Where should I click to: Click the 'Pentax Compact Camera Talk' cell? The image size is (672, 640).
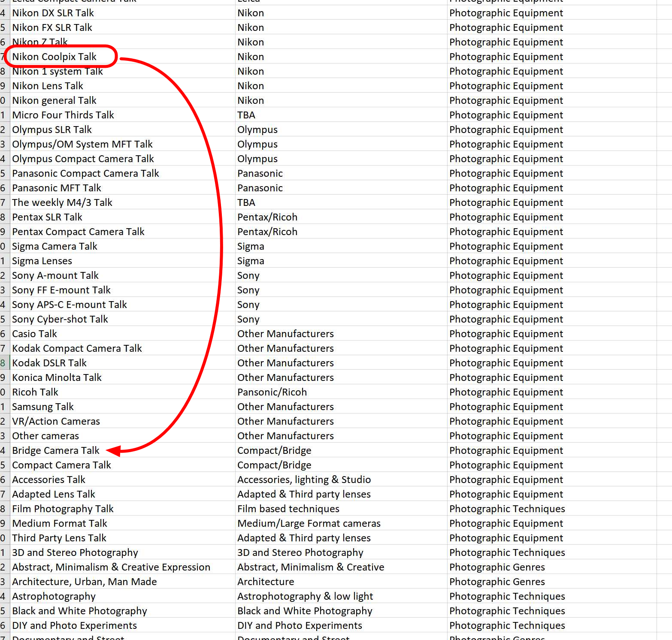click(122, 232)
